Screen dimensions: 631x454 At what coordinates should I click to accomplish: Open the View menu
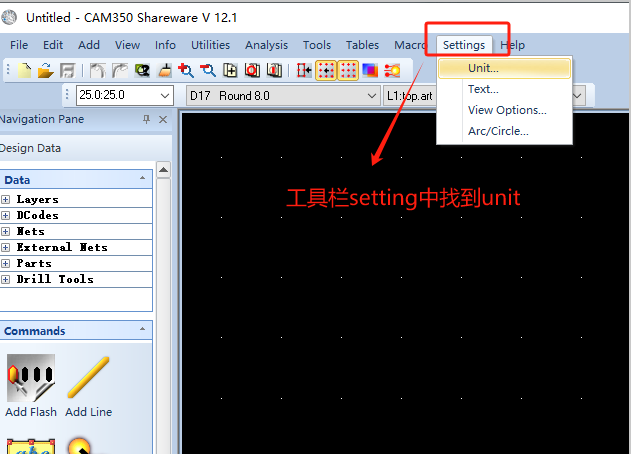(127, 45)
